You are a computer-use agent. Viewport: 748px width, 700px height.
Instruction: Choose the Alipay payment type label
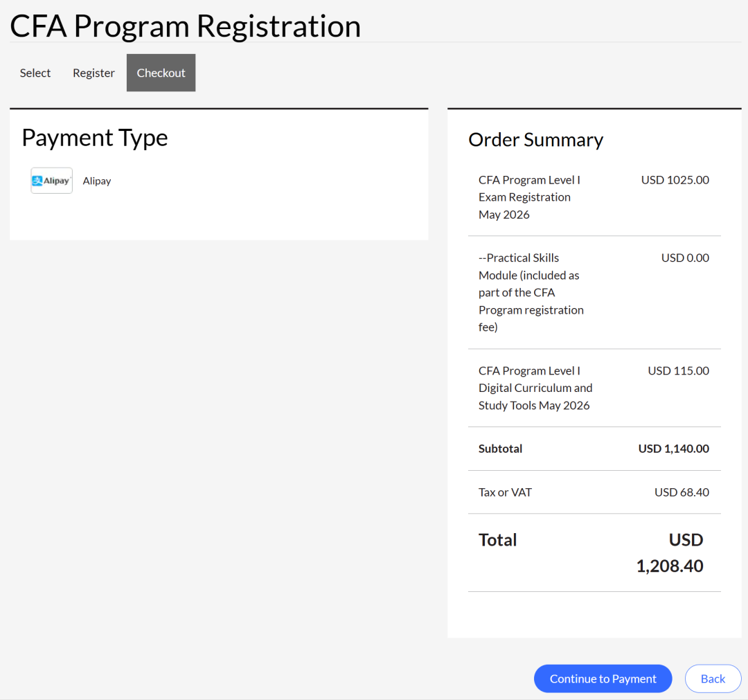point(97,181)
